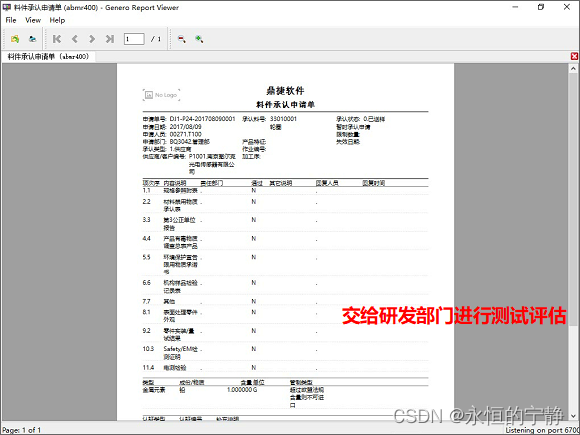Maximize the Genero Report Viewer window

coord(541,7)
